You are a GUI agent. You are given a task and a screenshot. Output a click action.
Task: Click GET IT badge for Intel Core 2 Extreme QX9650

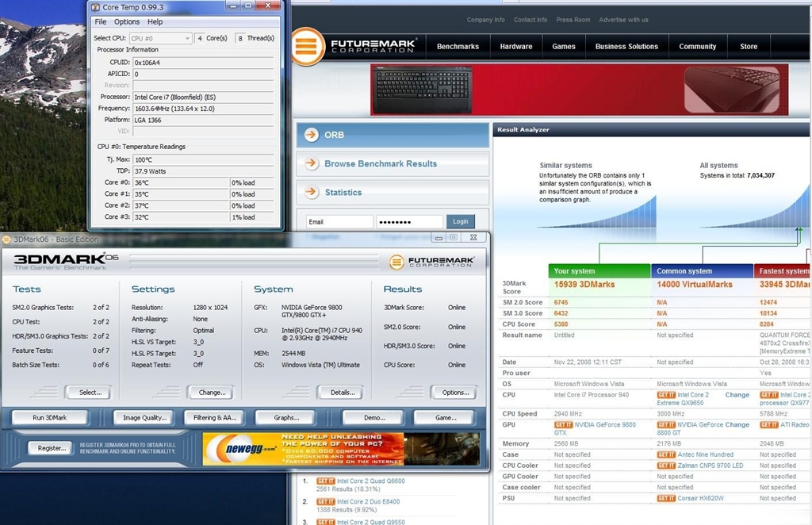666,395
